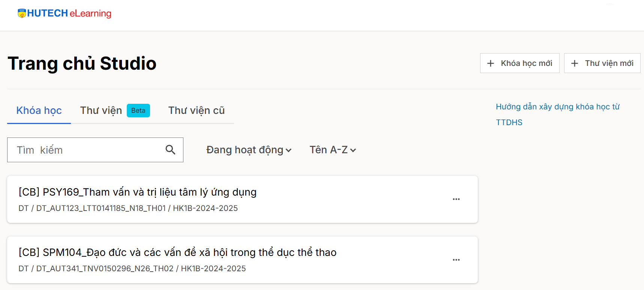Screen dimensions: 644x290
Task: Open Hướng dẫn xây dựng khóa học link
Action: pyautogui.click(x=557, y=107)
